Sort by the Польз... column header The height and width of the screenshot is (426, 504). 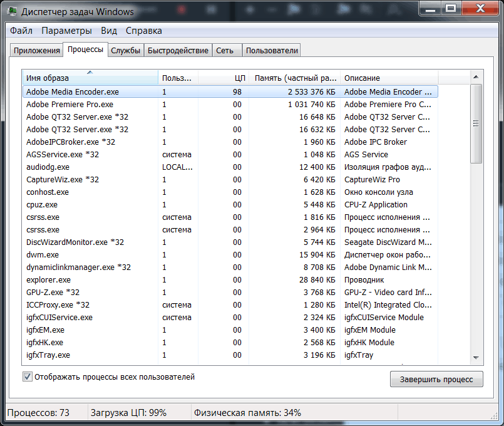178,78
